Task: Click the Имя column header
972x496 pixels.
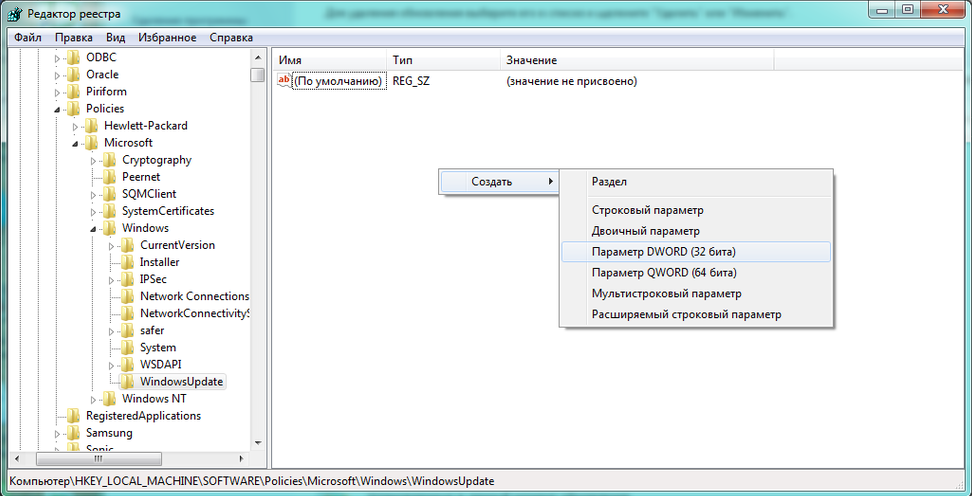Action: [330, 60]
